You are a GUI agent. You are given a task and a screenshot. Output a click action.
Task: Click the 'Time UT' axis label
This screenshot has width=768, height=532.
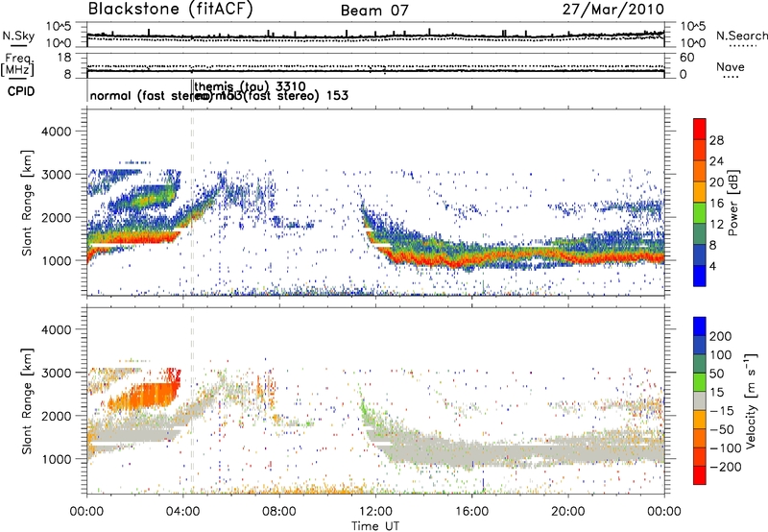[x=375, y=526]
